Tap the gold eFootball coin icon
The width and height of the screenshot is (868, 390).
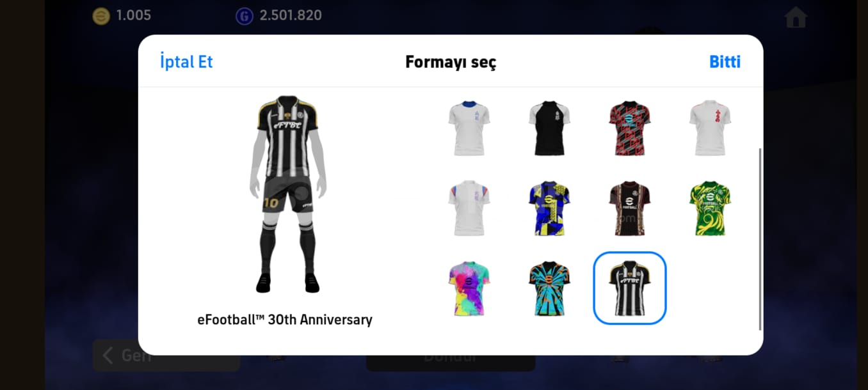pos(101,16)
